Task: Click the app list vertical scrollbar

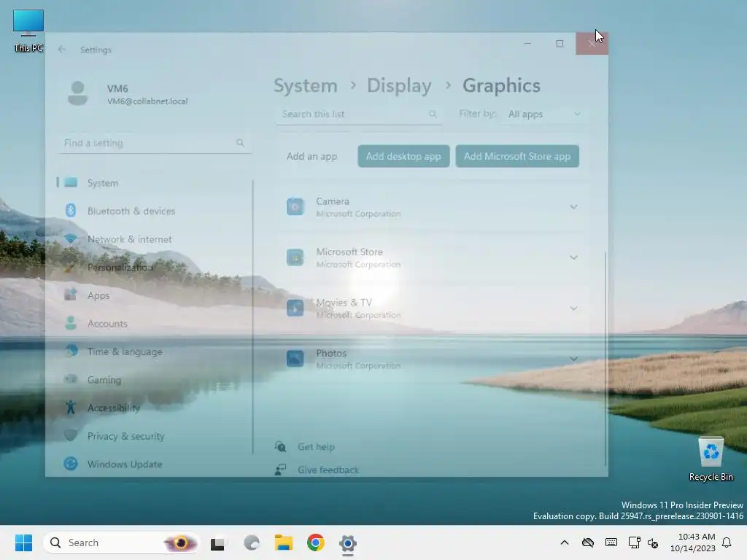Action: point(605,359)
